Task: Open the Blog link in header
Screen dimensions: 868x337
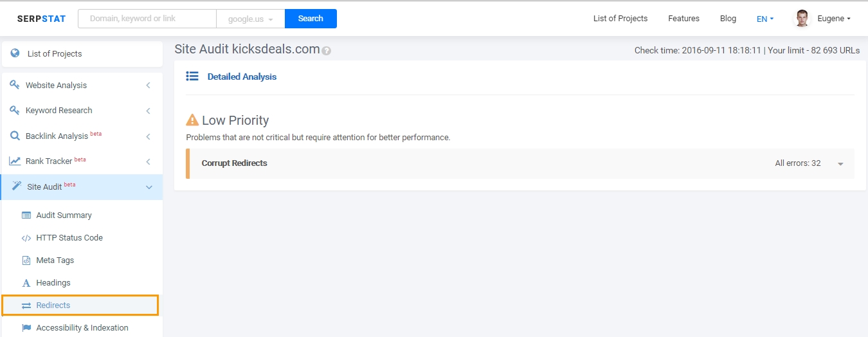Action: click(728, 19)
